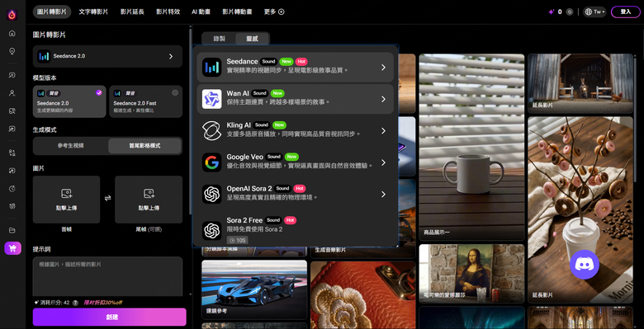Click the Seedance 2.0 selector logo
Image resolution: width=644 pixels, height=329 pixels.
tap(44, 56)
